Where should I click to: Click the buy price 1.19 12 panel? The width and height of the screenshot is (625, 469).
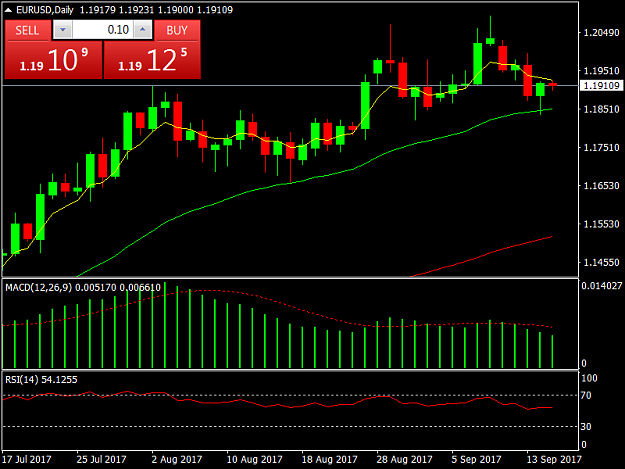152,60
